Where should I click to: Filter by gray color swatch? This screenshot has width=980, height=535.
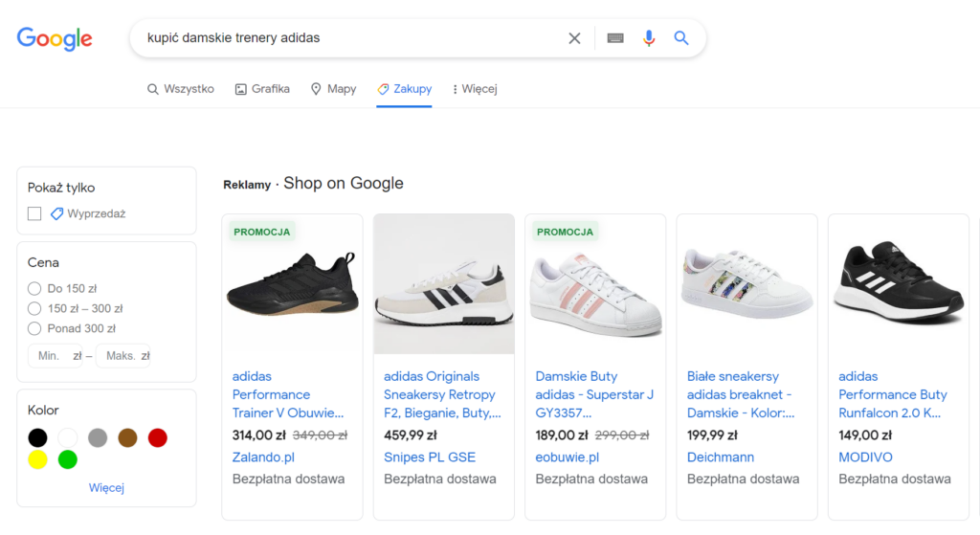tap(98, 437)
